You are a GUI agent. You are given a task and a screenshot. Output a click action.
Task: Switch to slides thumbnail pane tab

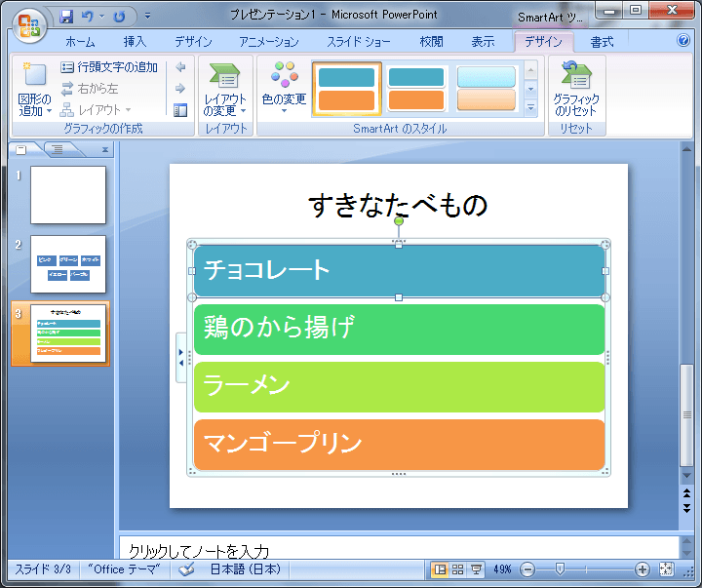point(21,149)
